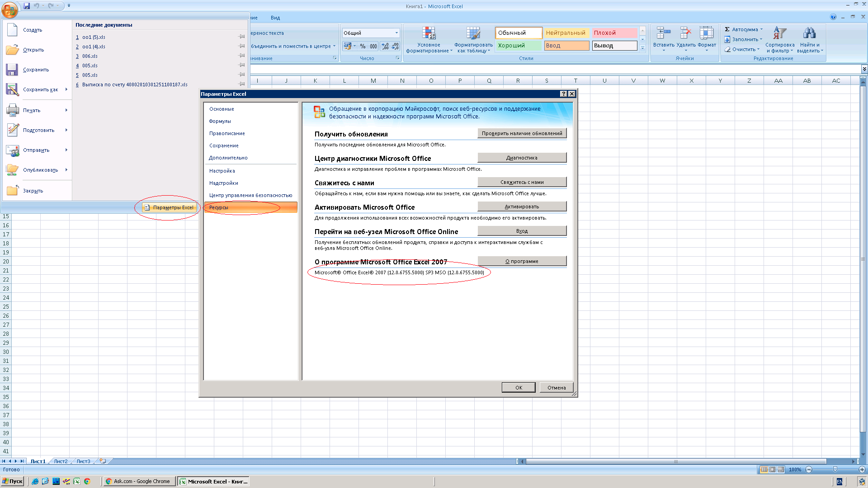Click the Sort and Filter icon
This screenshot has height=488, width=868.
click(x=780, y=33)
